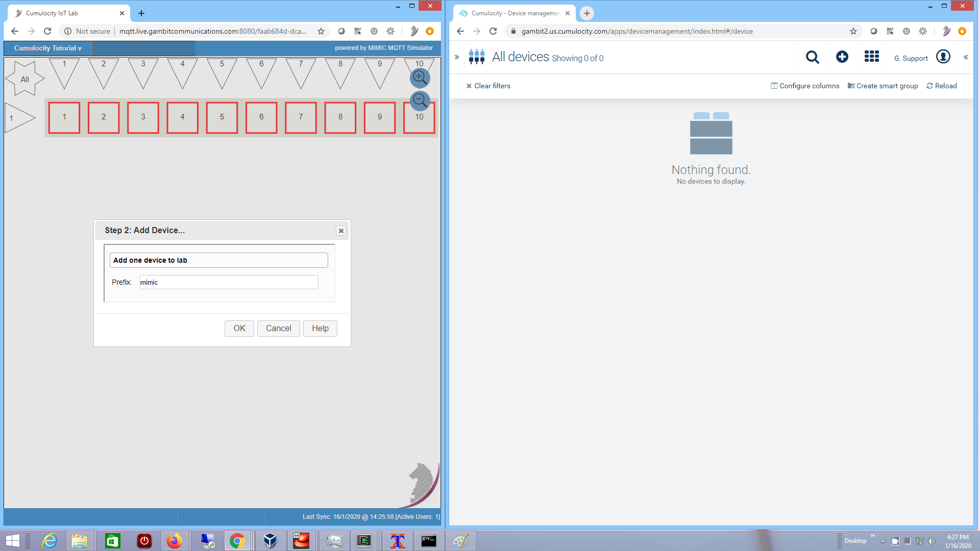Click red device square 6

click(x=261, y=117)
